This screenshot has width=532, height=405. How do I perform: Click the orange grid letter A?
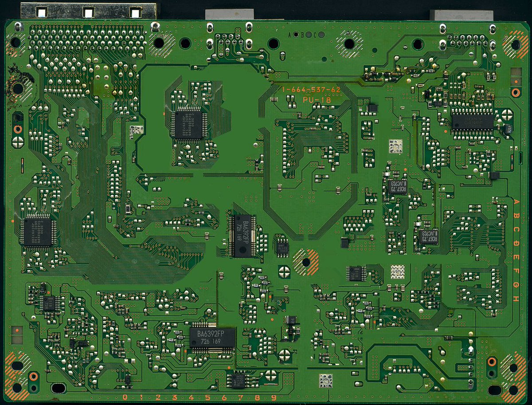[516, 202]
